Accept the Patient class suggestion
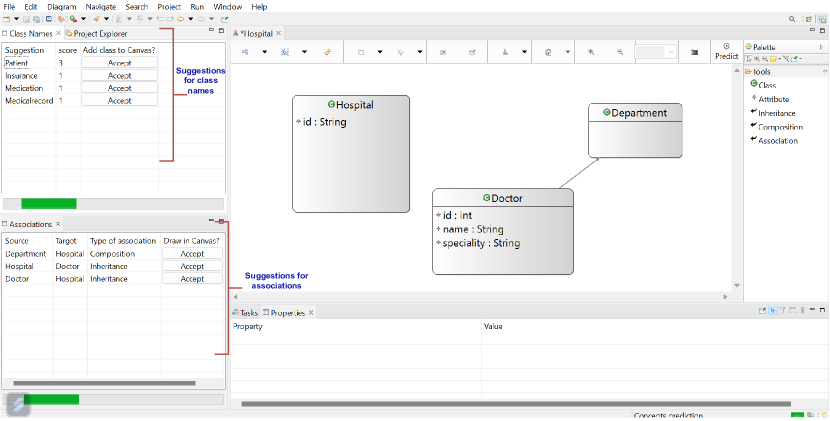Image resolution: width=830 pixels, height=421 pixels. coord(120,62)
